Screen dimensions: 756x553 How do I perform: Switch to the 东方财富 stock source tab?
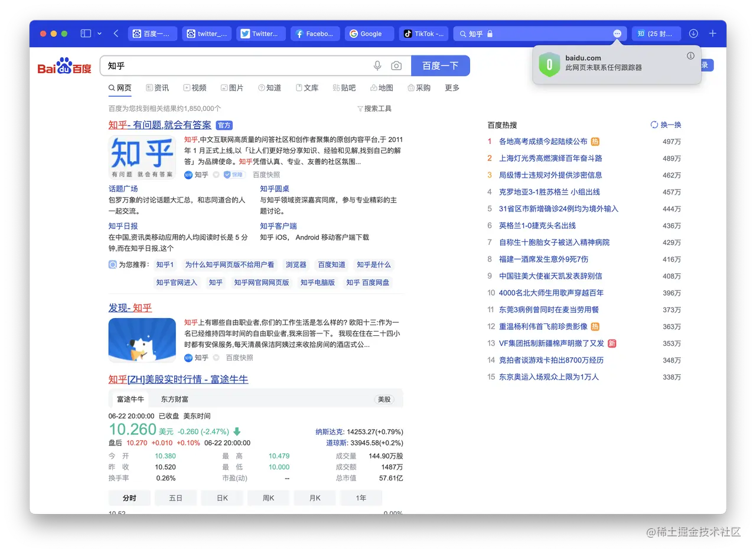(x=175, y=400)
